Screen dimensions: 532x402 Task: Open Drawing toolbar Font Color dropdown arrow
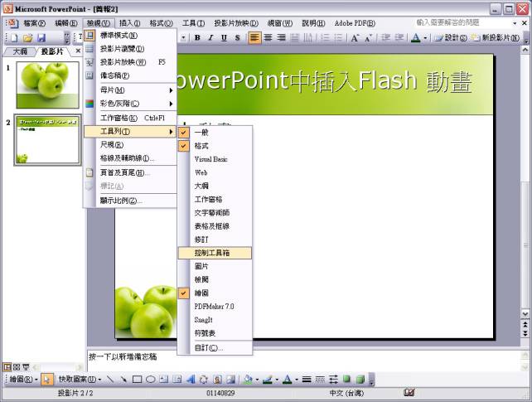point(297,380)
